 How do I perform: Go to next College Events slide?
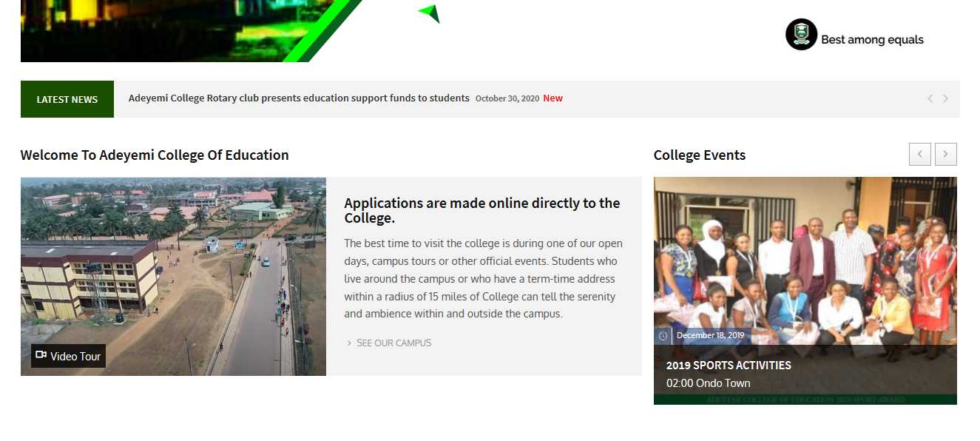tap(946, 154)
